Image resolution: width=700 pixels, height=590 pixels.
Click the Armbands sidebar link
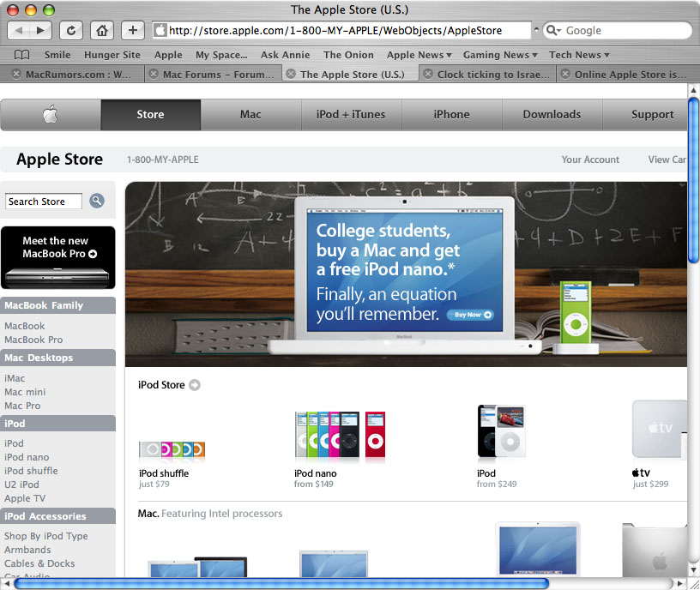27,550
